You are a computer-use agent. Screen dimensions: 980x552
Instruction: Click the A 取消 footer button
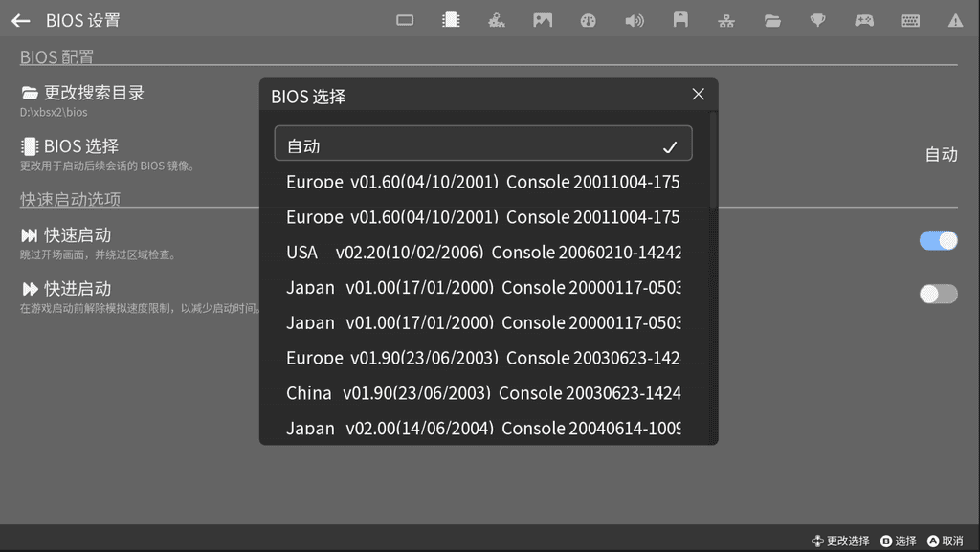(945, 541)
